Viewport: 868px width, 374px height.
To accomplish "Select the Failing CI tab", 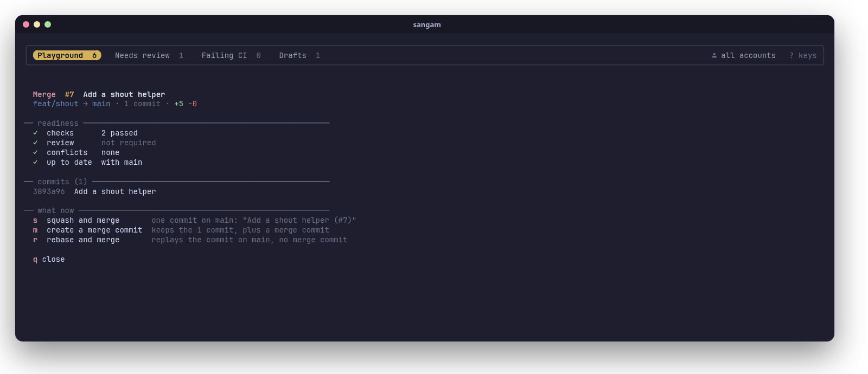I will coord(231,55).
